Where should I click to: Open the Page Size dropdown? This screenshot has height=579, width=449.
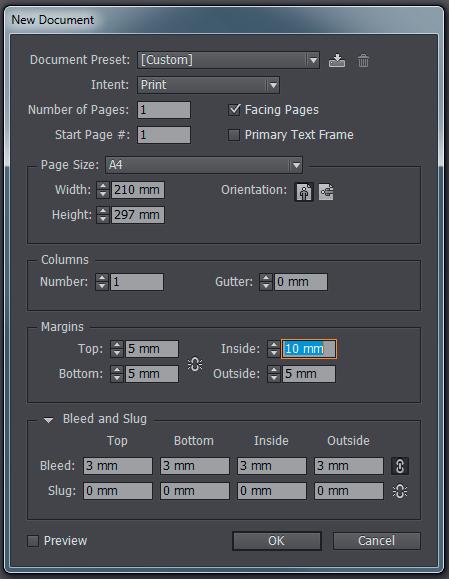(x=204, y=165)
